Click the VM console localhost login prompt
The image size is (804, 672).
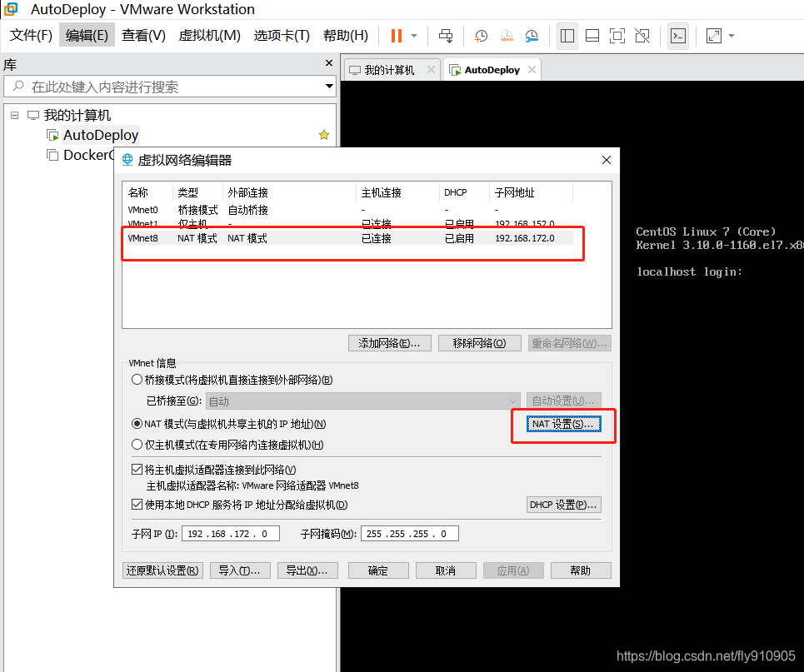coord(689,271)
